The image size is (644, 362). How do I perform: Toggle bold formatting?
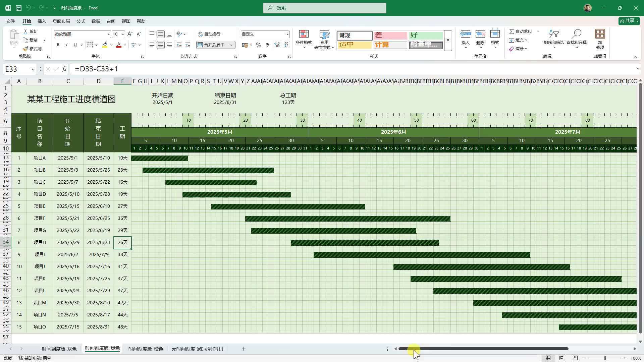(58, 45)
